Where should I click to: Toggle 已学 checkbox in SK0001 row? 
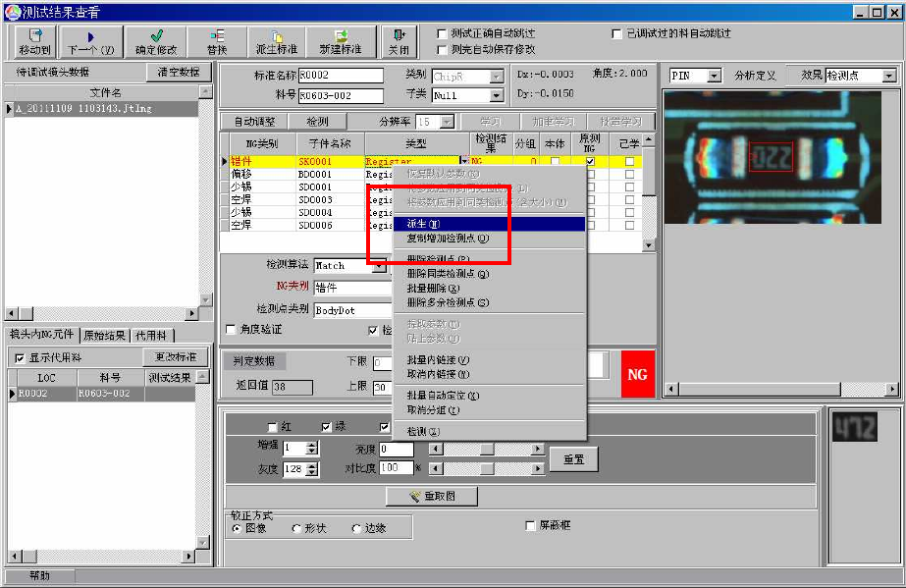[x=629, y=162]
